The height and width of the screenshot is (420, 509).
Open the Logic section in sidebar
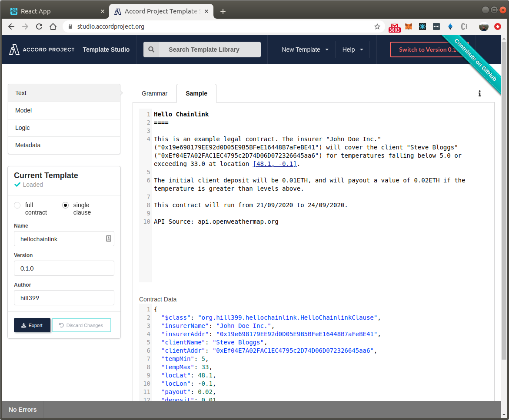tap(64, 128)
